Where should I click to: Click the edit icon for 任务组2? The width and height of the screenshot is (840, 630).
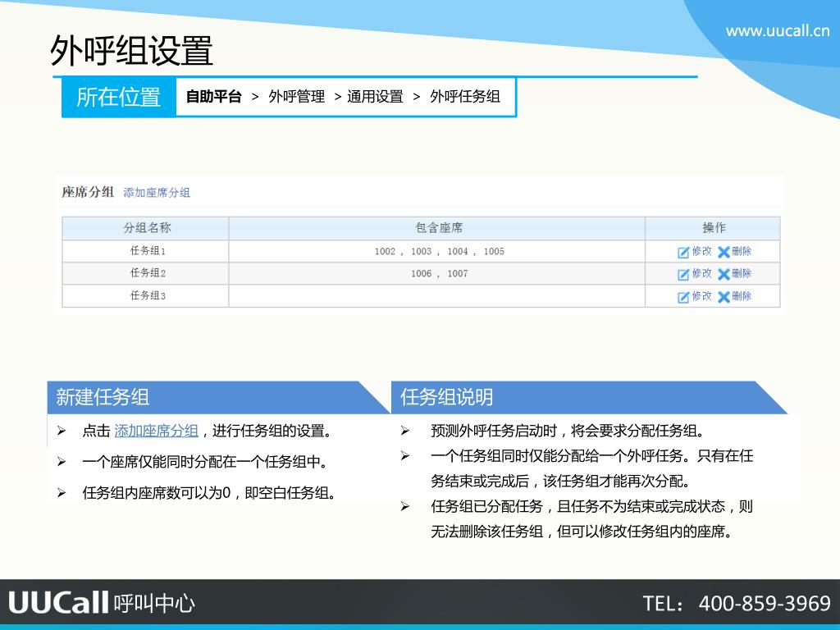click(x=683, y=274)
